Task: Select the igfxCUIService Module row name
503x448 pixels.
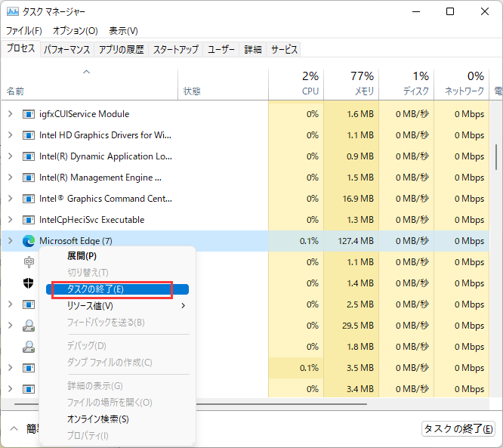Action: tap(84, 114)
